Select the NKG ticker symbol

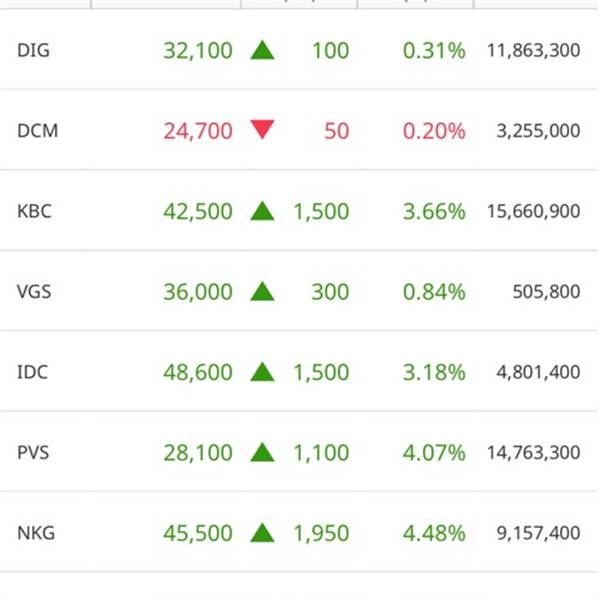36,533
